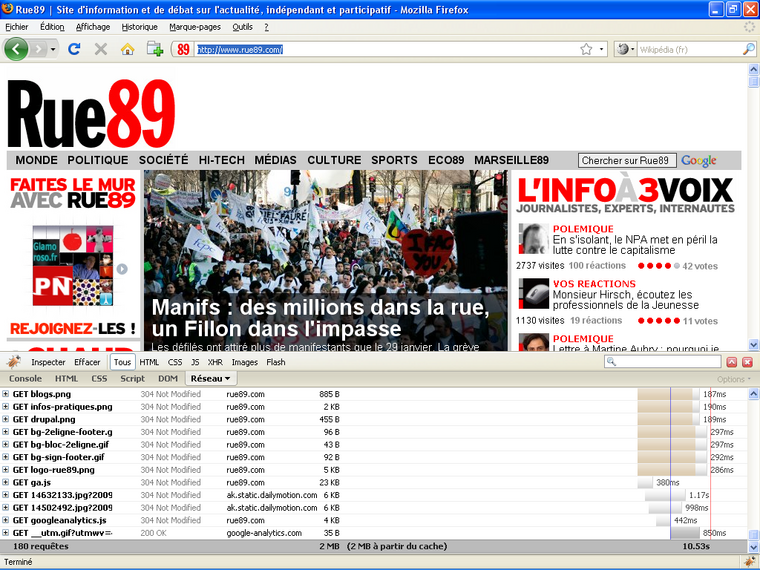This screenshot has width=760, height=570.
Task: Expand the GET __utm.gif request
Action: pos(6,533)
